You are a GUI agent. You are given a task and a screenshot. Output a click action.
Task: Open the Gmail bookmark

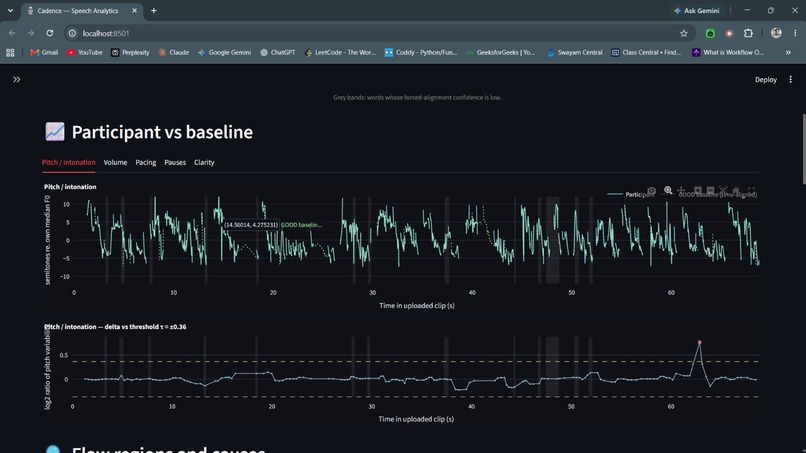tap(44, 52)
